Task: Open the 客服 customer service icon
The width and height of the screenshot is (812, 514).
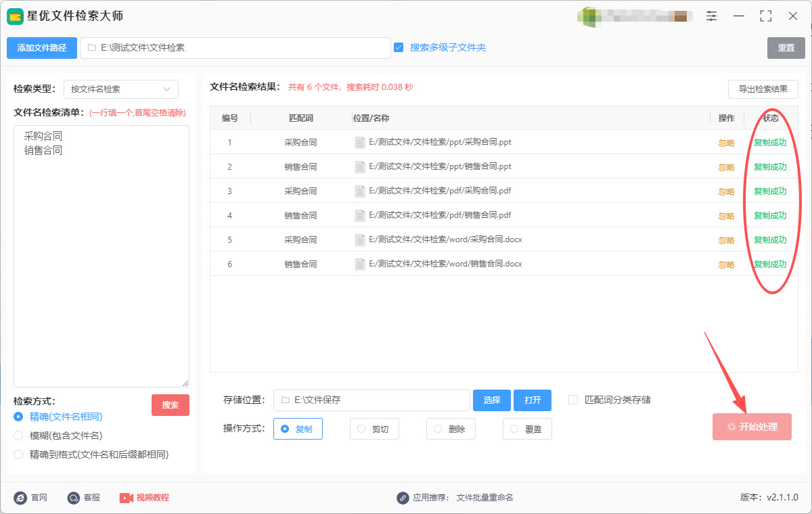Action: (74, 498)
